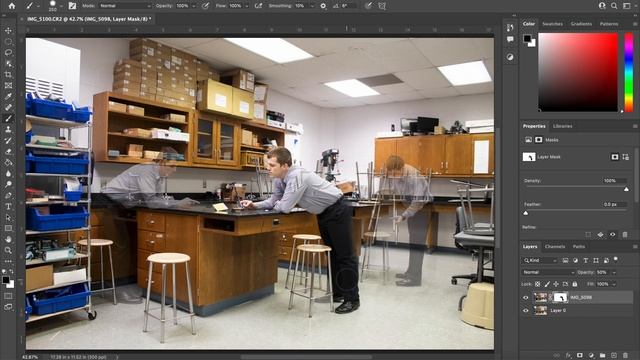Toggle lock all padlock
Viewport: 640px width, 360px height.
pyautogui.click(x=575, y=284)
